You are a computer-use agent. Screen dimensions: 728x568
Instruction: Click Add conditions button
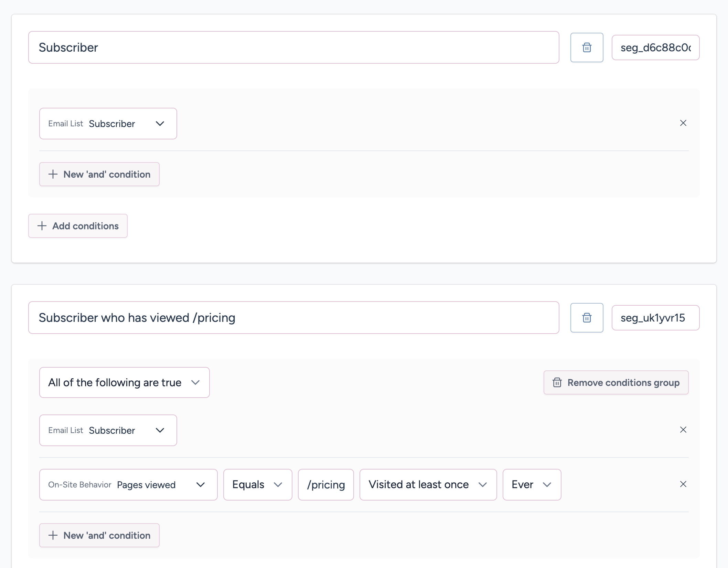[x=78, y=226]
